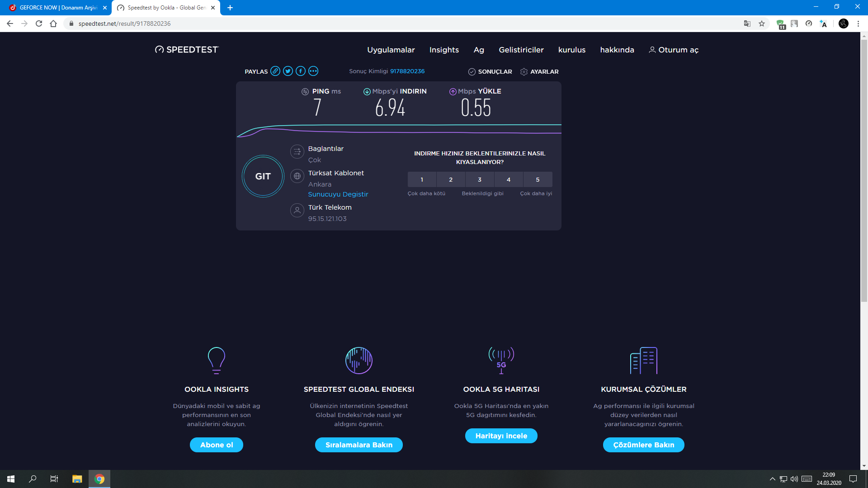This screenshot has height=488, width=868.
Task: Open Windows search from taskbar
Action: 33,479
